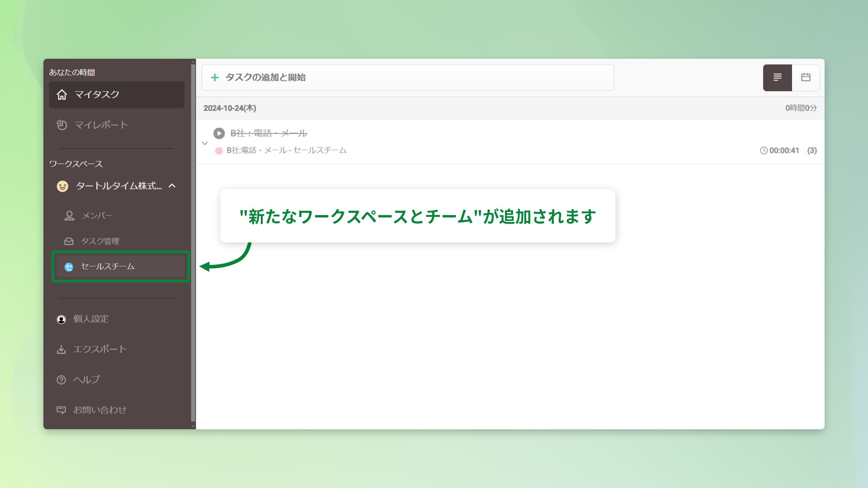Click the エクスポート download icon
Screen dimensions: 868x488
[x=61, y=349]
